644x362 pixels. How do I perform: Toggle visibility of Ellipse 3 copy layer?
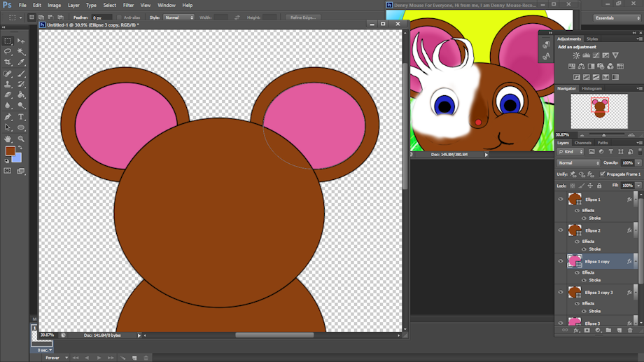560,261
